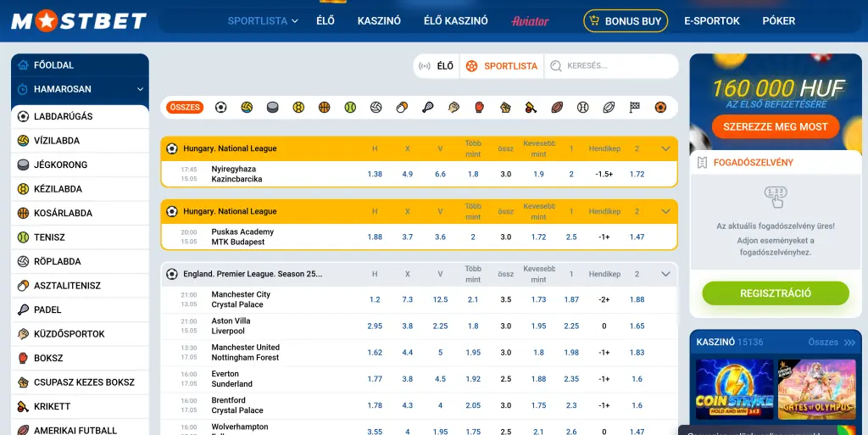Select Nyiregyhaza home win odds 1.38
Screen dimensions: 868x435
point(375,174)
